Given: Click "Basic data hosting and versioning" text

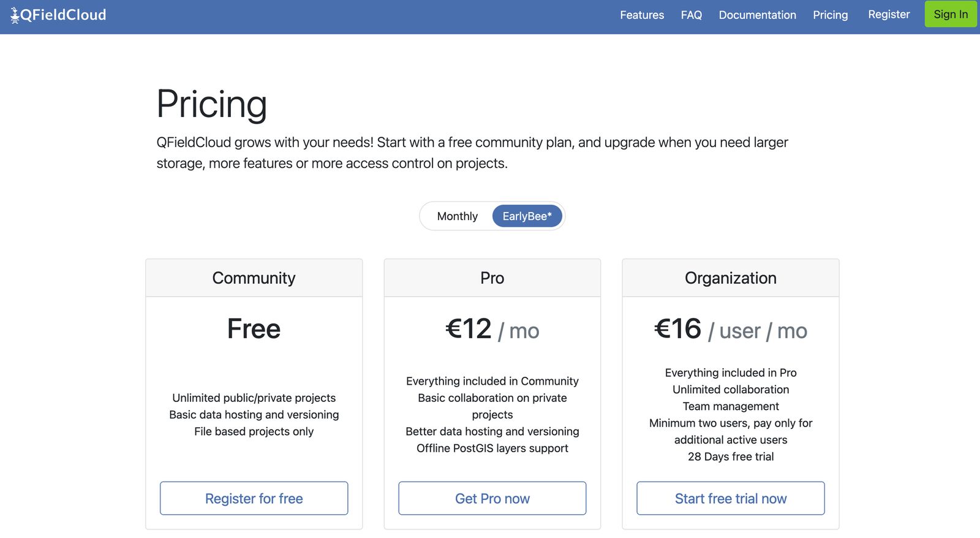Looking at the screenshot, I should pyautogui.click(x=254, y=415).
